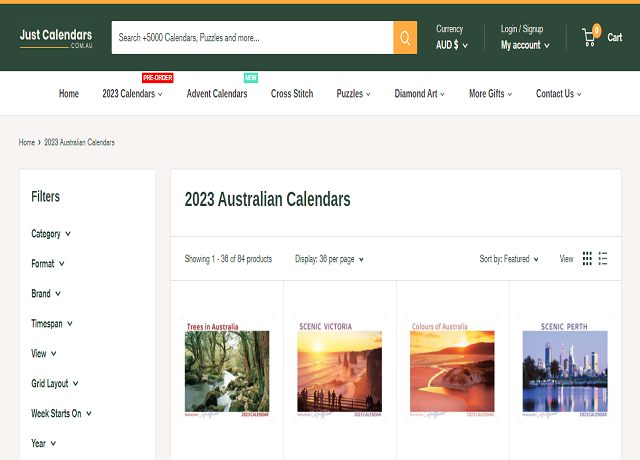The image size is (640, 460).
Task: Open the Currency AUD $ dropdown
Action: [x=452, y=45]
